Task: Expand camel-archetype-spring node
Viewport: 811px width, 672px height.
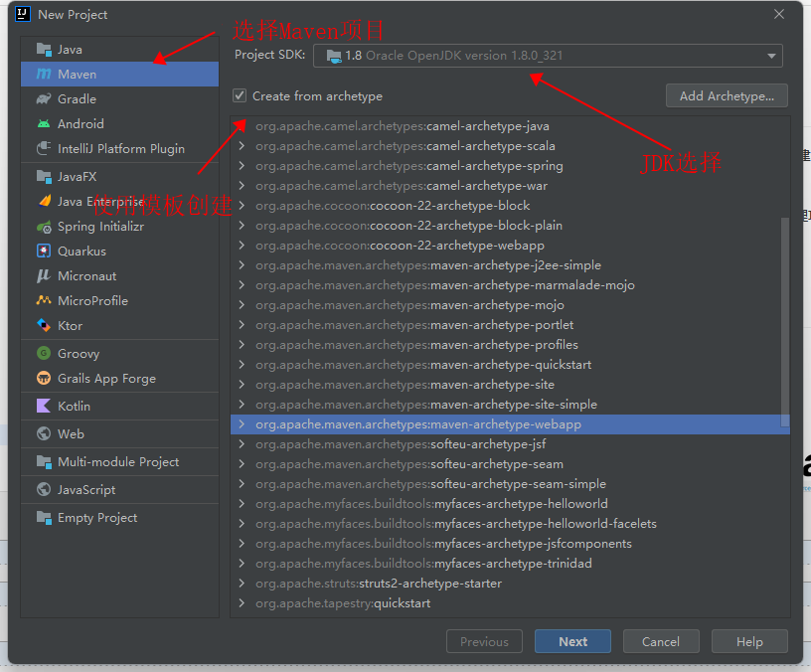Action: click(242, 166)
